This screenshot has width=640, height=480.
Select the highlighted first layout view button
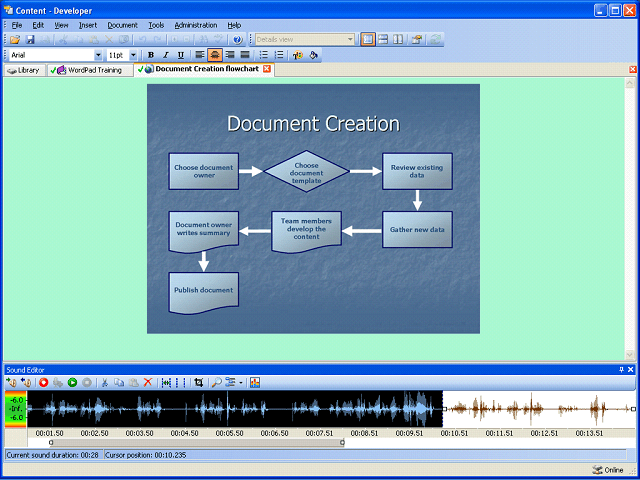coord(368,40)
